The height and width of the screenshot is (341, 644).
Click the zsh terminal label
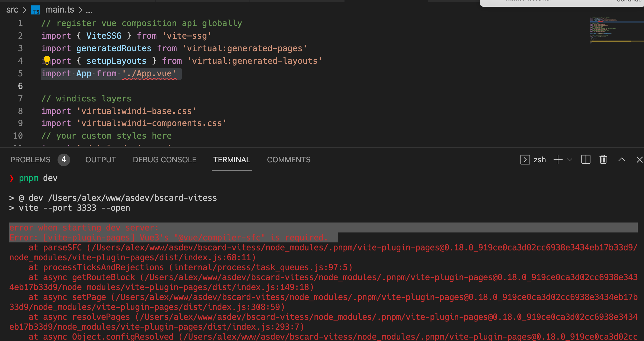pos(540,160)
